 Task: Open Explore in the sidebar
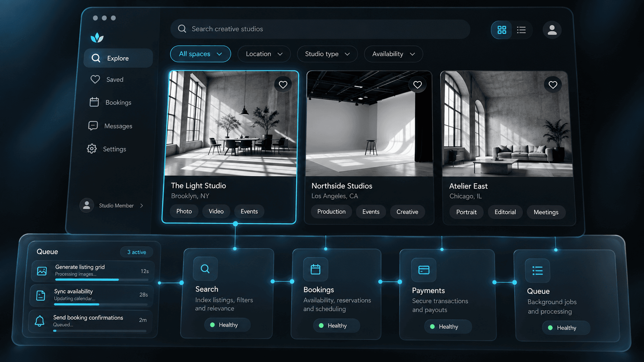(118, 58)
